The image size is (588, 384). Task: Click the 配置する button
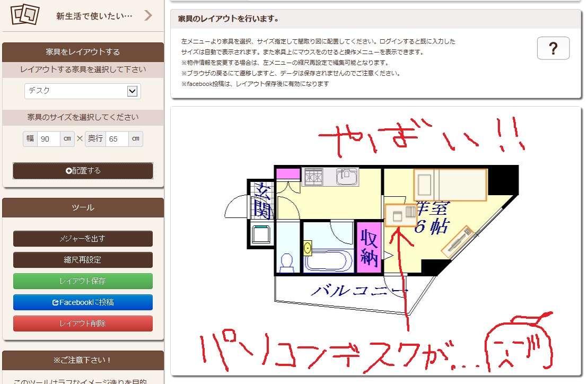pyautogui.click(x=83, y=171)
